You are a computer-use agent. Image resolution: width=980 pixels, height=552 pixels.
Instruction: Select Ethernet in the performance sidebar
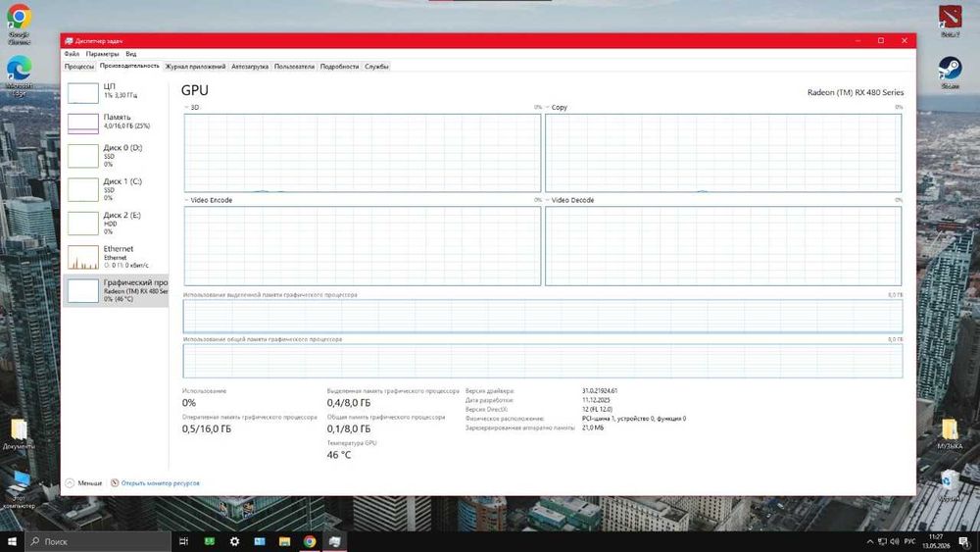116,257
